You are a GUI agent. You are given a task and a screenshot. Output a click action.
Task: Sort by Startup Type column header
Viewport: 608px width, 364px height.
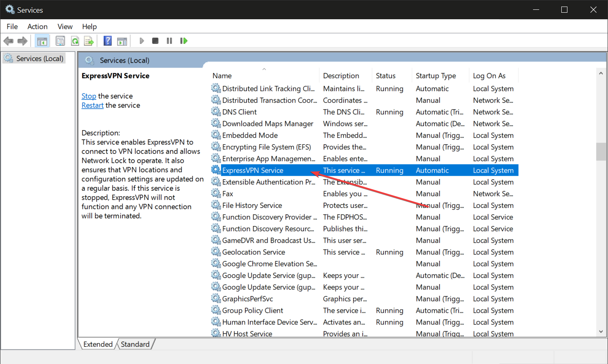click(436, 76)
